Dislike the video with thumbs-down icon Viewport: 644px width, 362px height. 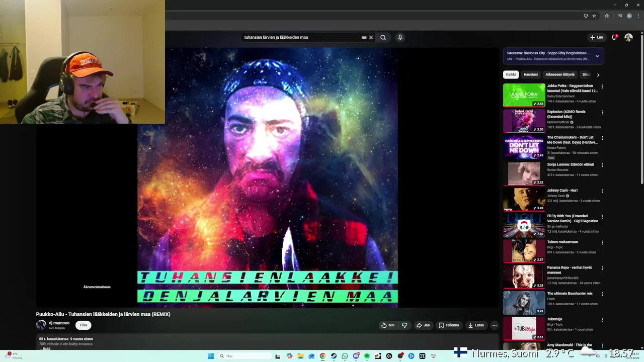point(405,325)
